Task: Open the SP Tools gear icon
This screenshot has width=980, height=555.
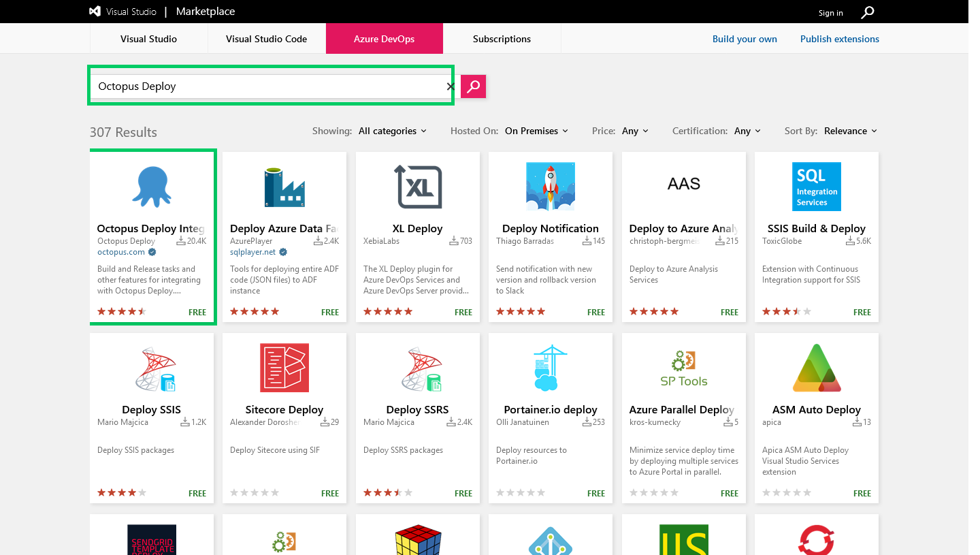Action: coord(684,368)
